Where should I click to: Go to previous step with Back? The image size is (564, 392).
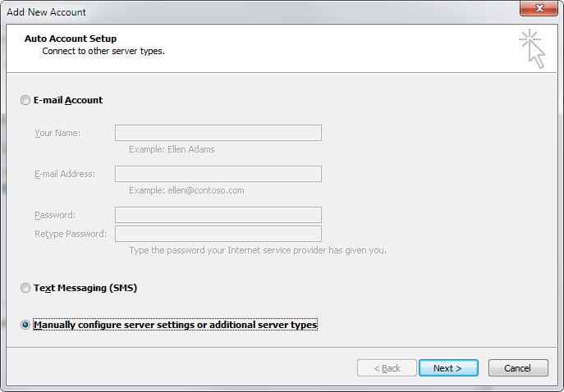click(387, 368)
